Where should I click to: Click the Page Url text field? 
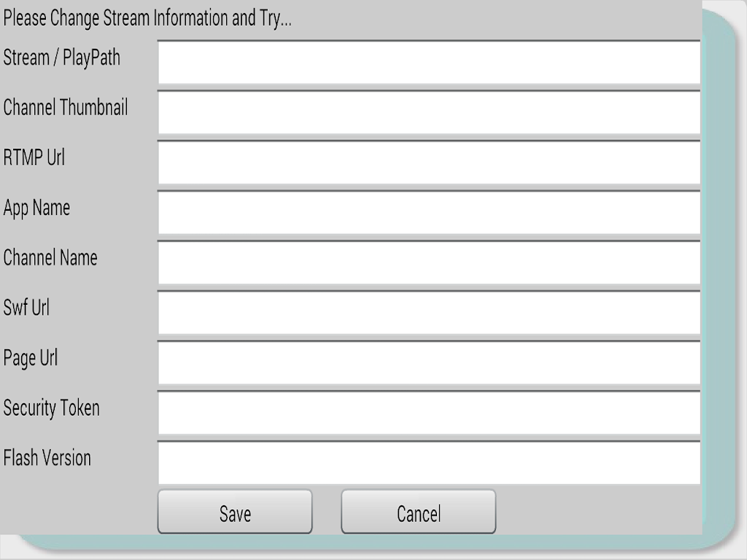click(429, 362)
